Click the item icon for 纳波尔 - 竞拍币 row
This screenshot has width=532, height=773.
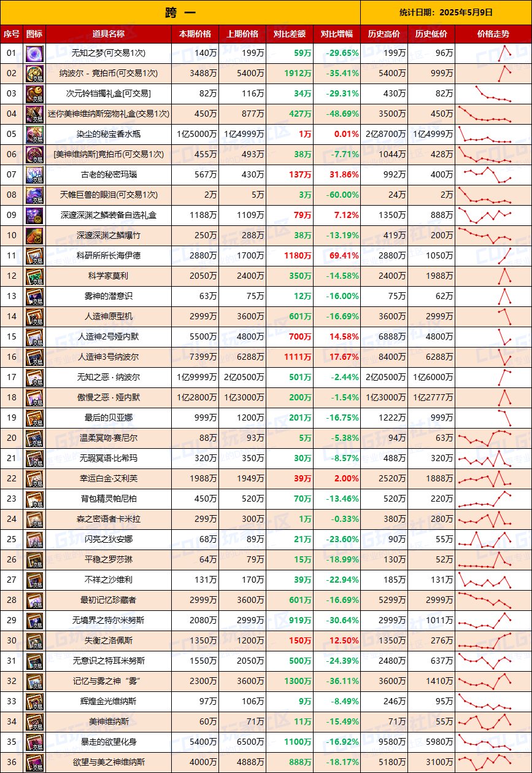[34, 74]
